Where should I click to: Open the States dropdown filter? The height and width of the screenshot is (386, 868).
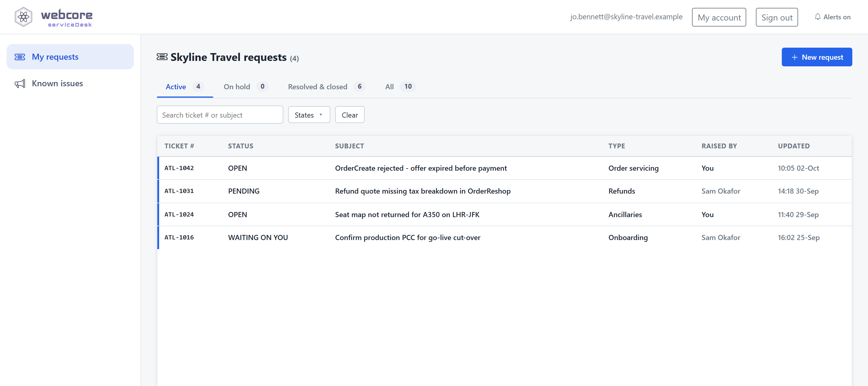point(309,115)
